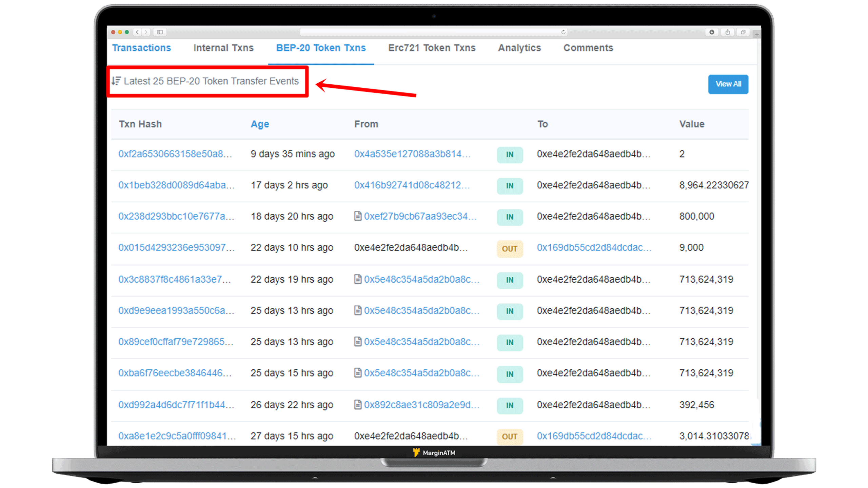
Task: Click the value 800,000
Action: [696, 216]
